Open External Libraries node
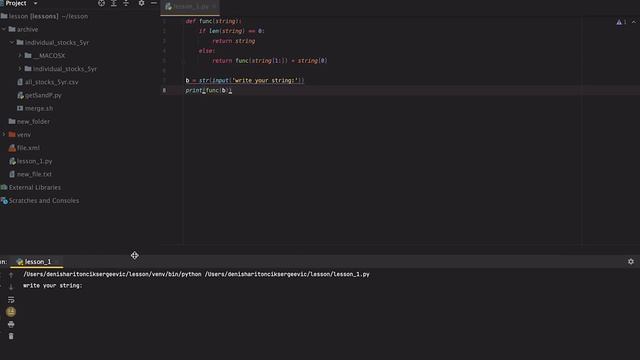The width and height of the screenshot is (640, 360). pyautogui.click(x=31, y=187)
